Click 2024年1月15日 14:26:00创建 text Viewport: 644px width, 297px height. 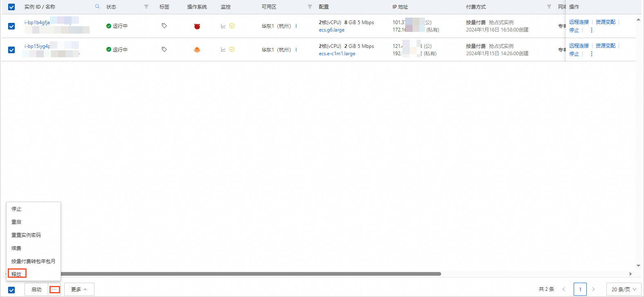point(497,54)
